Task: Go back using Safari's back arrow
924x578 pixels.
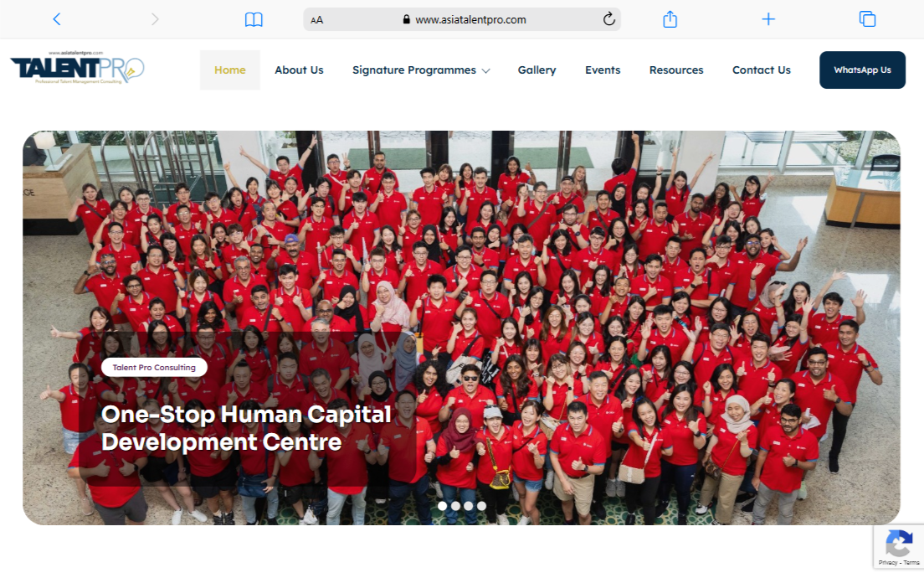Action: click(56, 19)
